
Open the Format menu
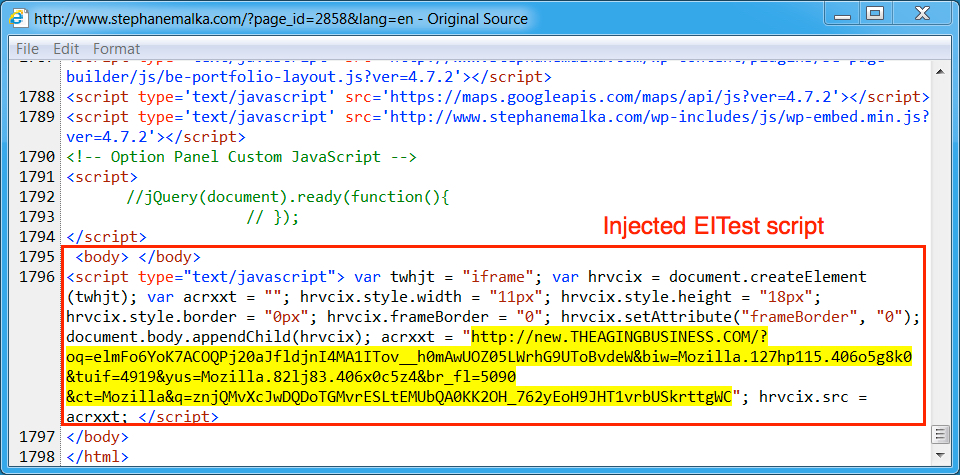tap(116, 49)
